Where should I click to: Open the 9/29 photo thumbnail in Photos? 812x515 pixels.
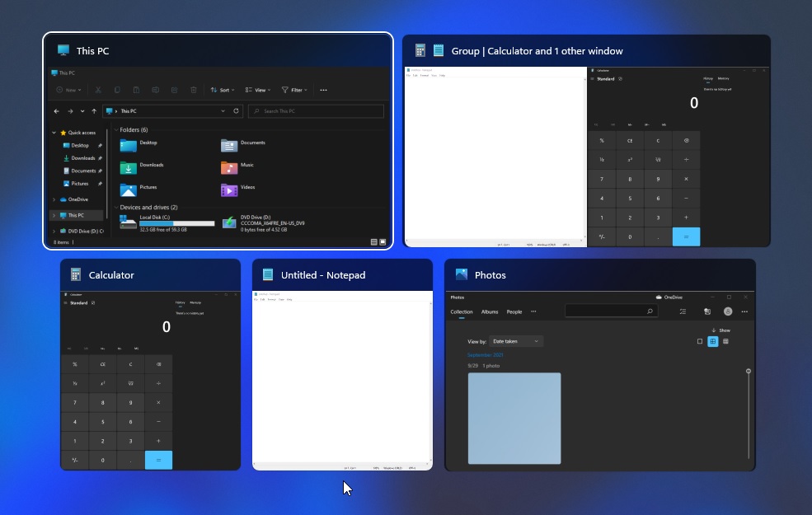coord(514,419)
